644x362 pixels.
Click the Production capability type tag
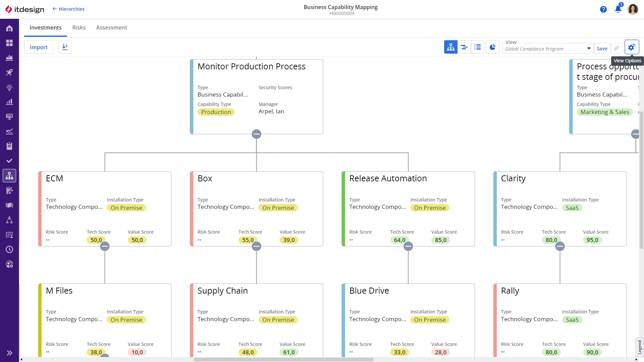click(216, 112)
